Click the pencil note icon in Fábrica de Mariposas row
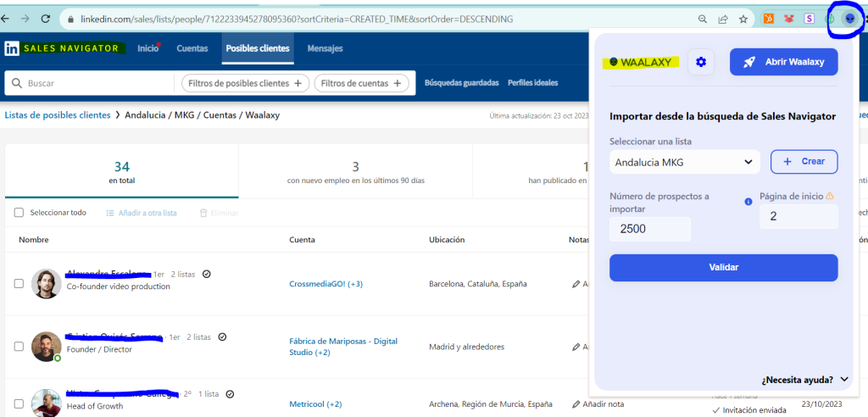The height and width of the screenshot is (417, 868). click(x=576, y=347)
